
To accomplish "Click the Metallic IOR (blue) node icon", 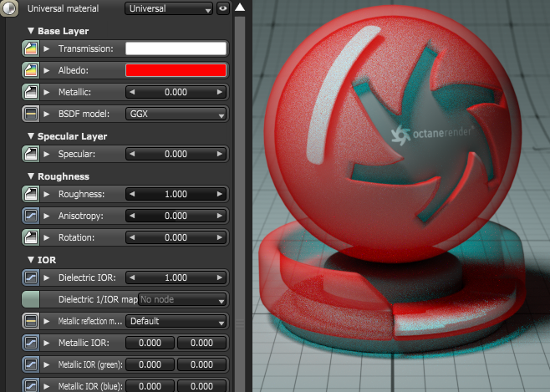I will (x=31, y=385).
